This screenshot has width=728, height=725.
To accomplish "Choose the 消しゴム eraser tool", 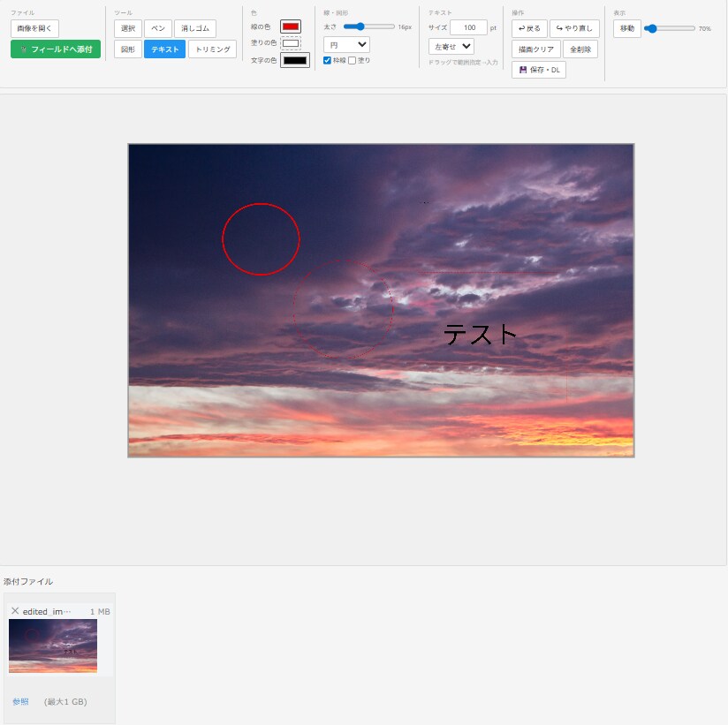I will (195, 29).
